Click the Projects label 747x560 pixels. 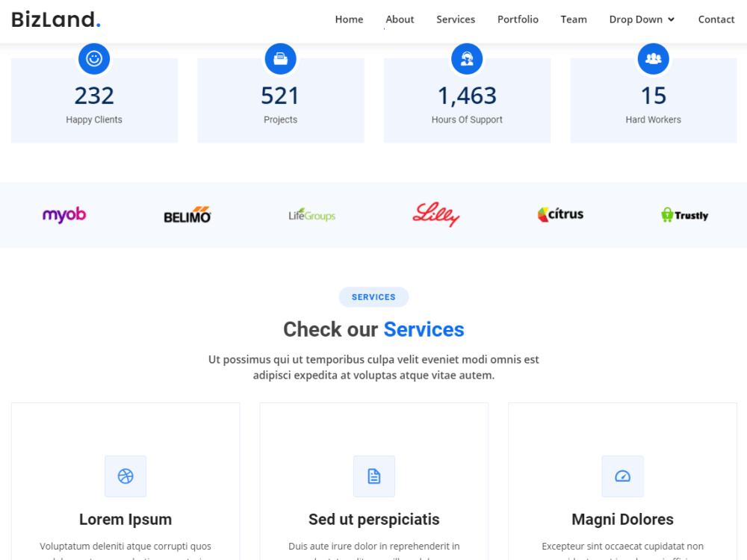280,119
